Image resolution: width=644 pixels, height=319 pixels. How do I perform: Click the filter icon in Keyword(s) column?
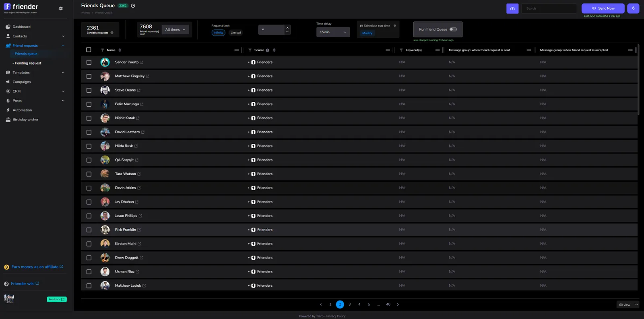(x=401, y=50)
